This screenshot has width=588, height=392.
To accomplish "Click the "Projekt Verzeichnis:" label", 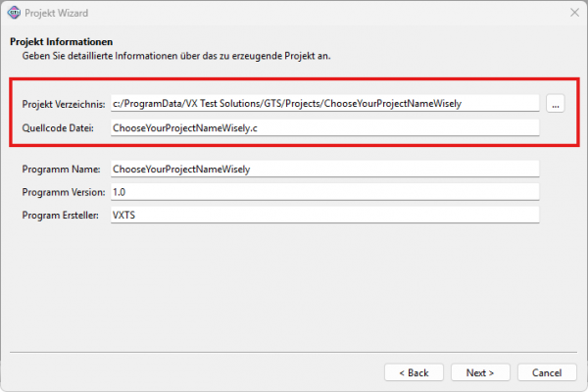I will click(63, 103).
